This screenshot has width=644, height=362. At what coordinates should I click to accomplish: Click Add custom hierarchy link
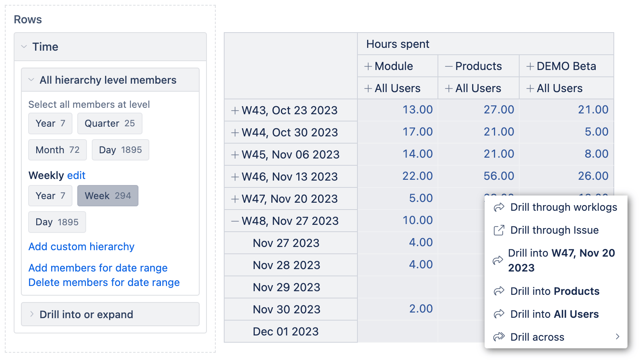tap(81, 247)
